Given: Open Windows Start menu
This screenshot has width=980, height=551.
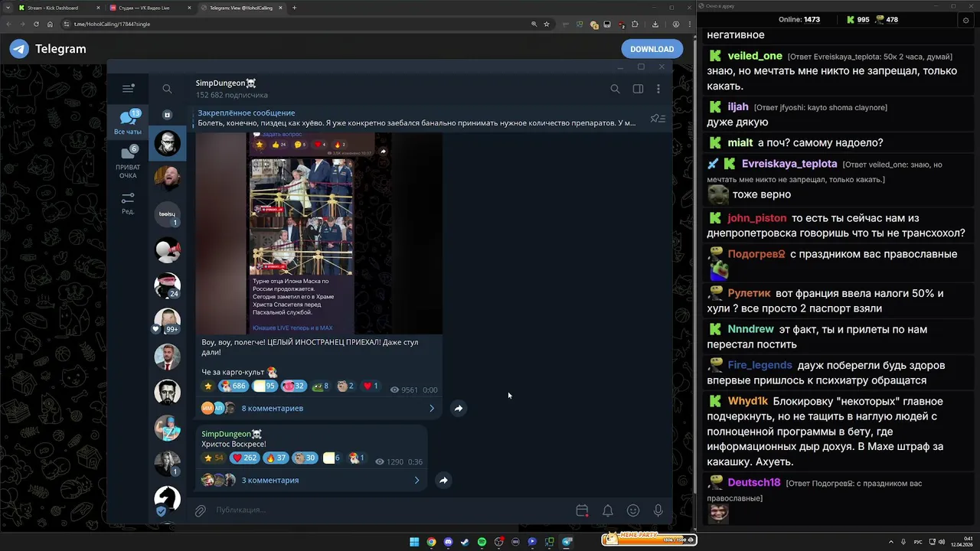Looking at the screenshot, I should point(414,542).
